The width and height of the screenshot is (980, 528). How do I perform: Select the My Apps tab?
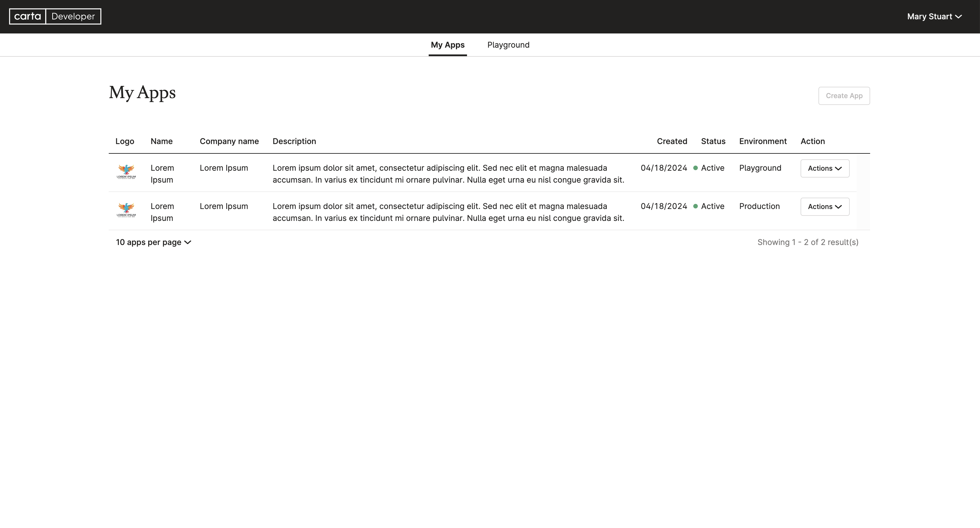pos(447,45)
